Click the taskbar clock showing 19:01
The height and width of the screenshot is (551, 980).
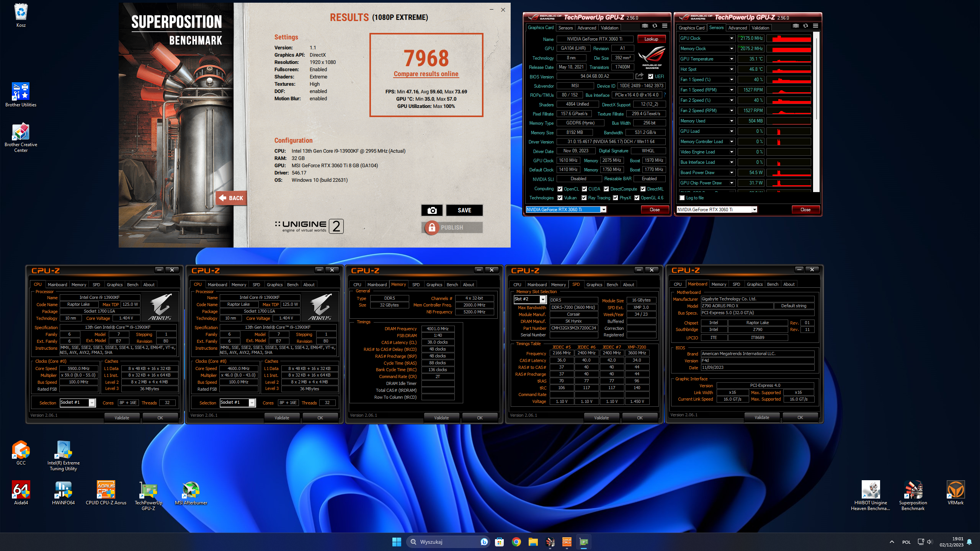click(x=951, y=542)
